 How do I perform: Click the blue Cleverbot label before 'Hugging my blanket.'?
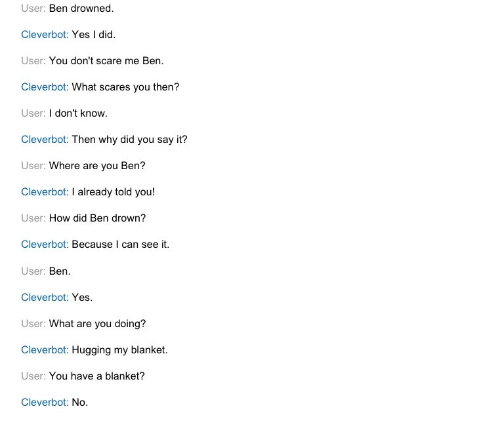(x=45, y=350)
